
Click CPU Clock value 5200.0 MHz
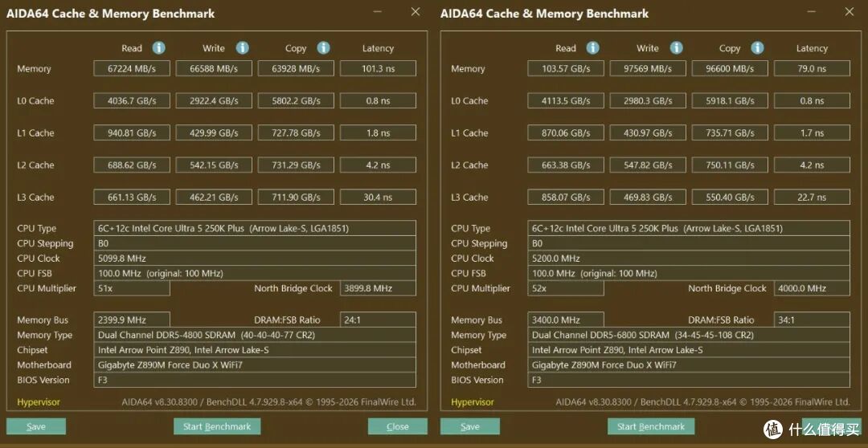click(x=689, y=259)
